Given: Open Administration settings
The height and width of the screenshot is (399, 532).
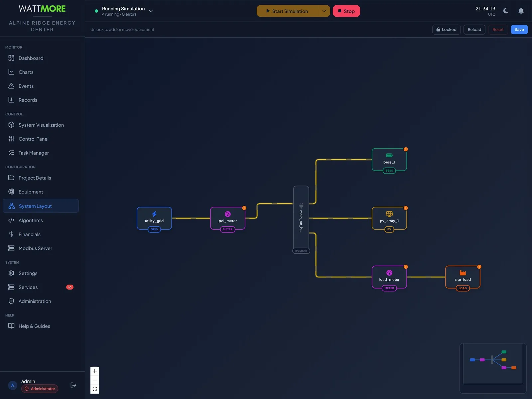Looking at the screenshot, I should [41, 301].
